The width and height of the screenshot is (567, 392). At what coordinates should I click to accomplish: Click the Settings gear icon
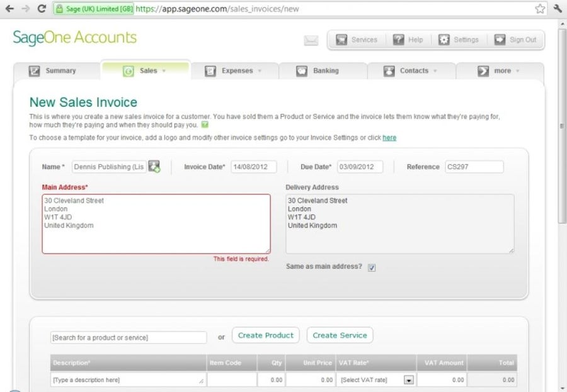(444, 40)
